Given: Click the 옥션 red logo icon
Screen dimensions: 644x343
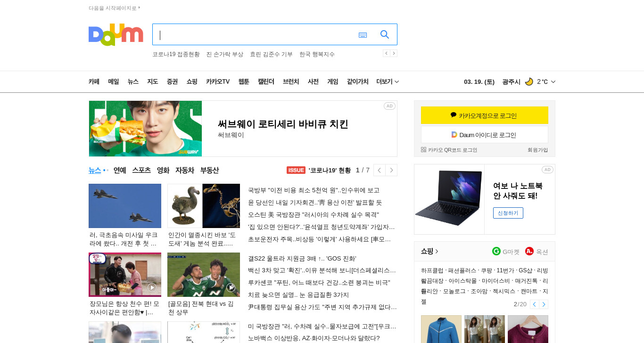Looking at the screenshot, I should 529,251.
